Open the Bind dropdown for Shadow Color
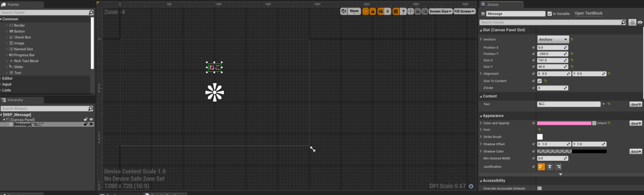Viewport: 644px width, 195px height. click(636, 151)
